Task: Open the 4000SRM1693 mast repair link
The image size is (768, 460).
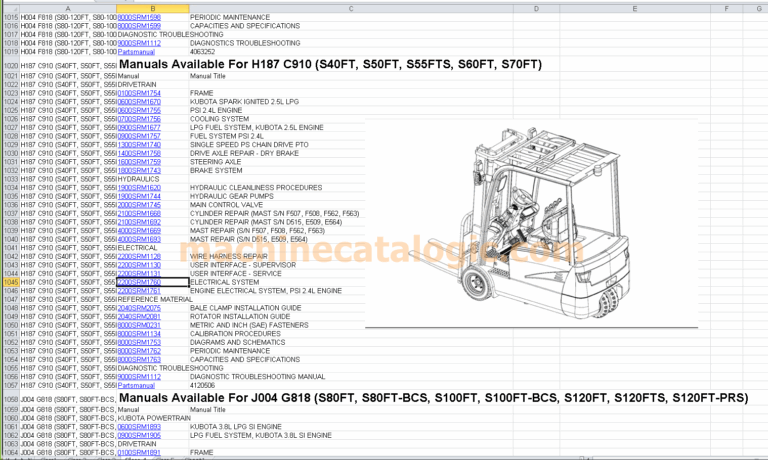Action: pyautogui.click(x=139, y=239)
